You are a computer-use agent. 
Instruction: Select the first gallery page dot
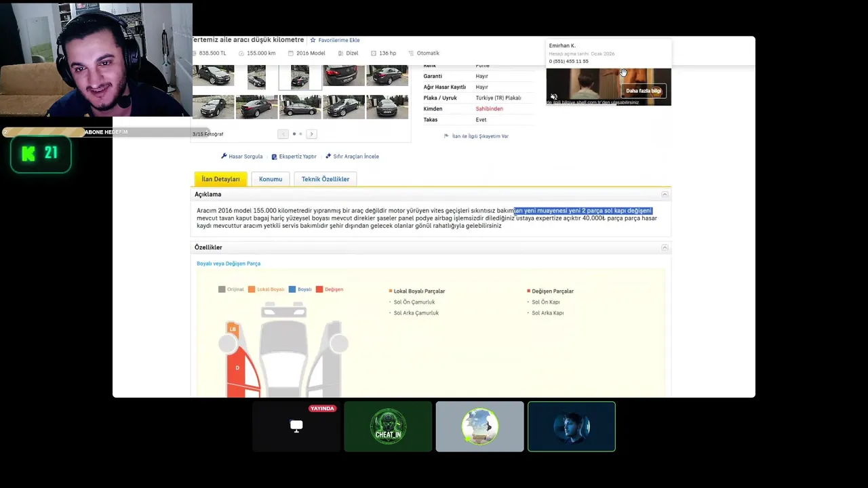click(x=294, y=134)
